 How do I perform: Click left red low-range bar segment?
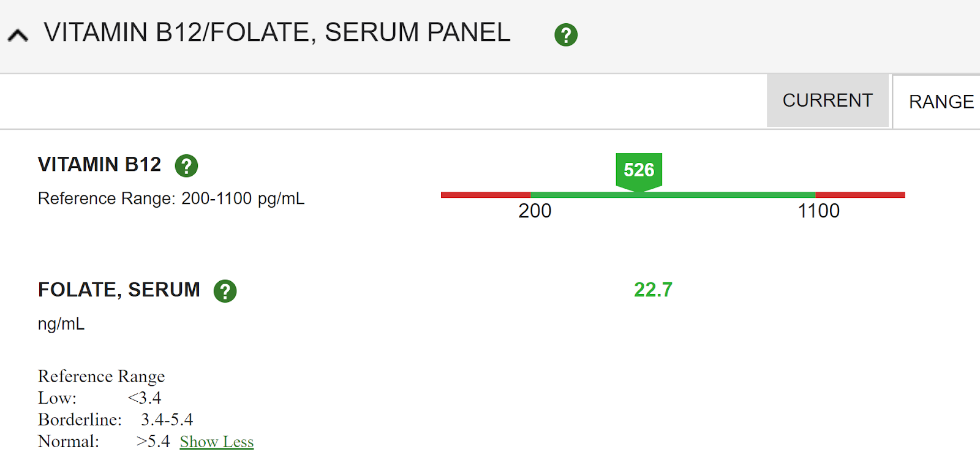pos(486,195)
